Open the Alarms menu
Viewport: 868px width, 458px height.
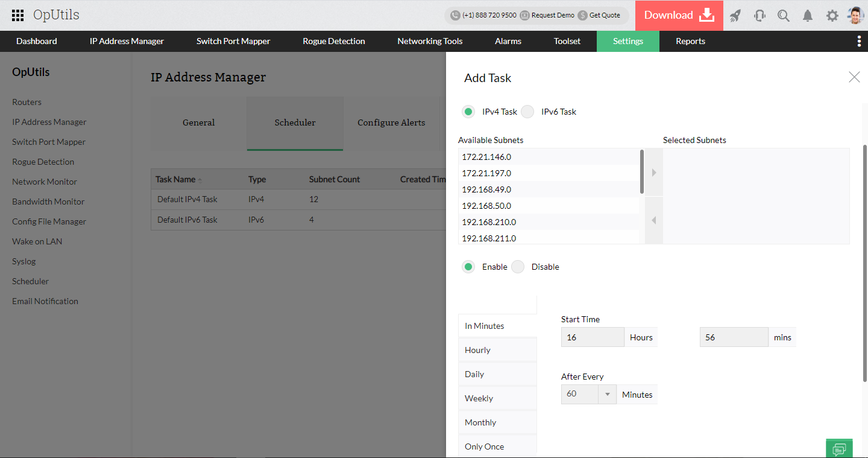508,41
